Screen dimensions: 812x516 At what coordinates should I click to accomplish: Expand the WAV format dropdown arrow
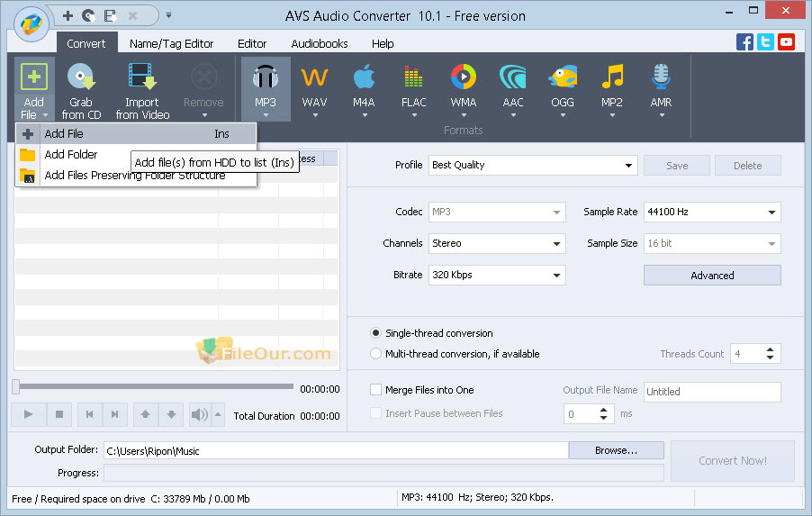tap(315, 115)
